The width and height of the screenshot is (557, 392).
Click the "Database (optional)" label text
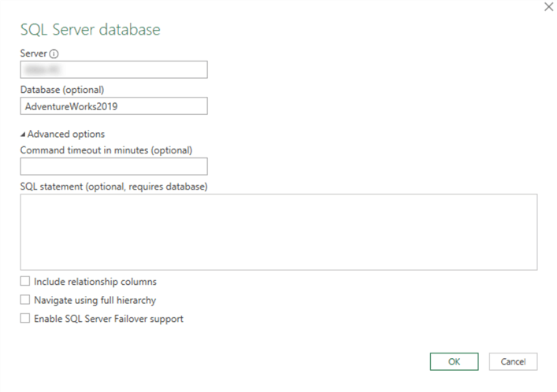pos(62,89)
